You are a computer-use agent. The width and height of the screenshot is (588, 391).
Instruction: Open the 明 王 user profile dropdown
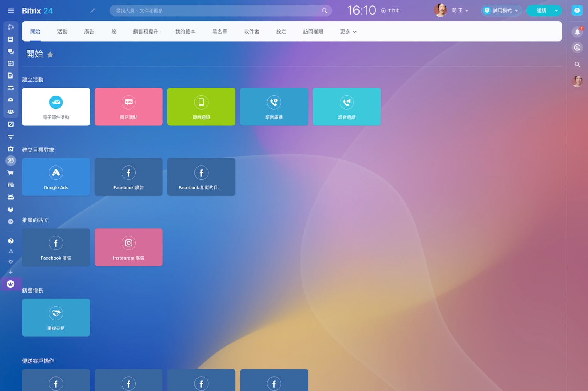click(451, 11)
